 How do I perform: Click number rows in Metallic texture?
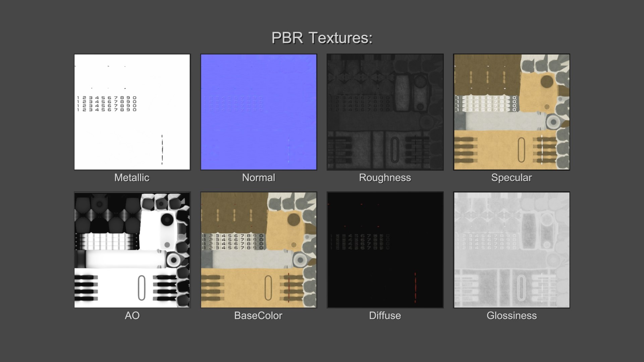[x=107, y=104]
